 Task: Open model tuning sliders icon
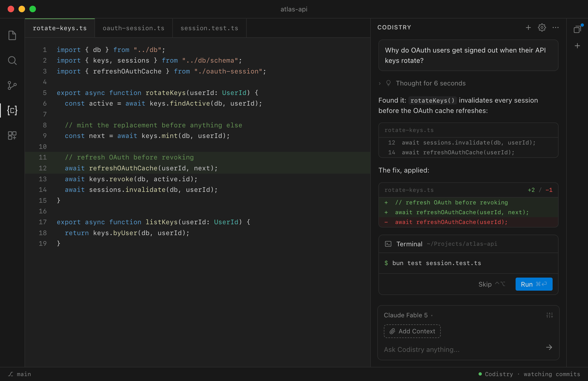[550, 315]
